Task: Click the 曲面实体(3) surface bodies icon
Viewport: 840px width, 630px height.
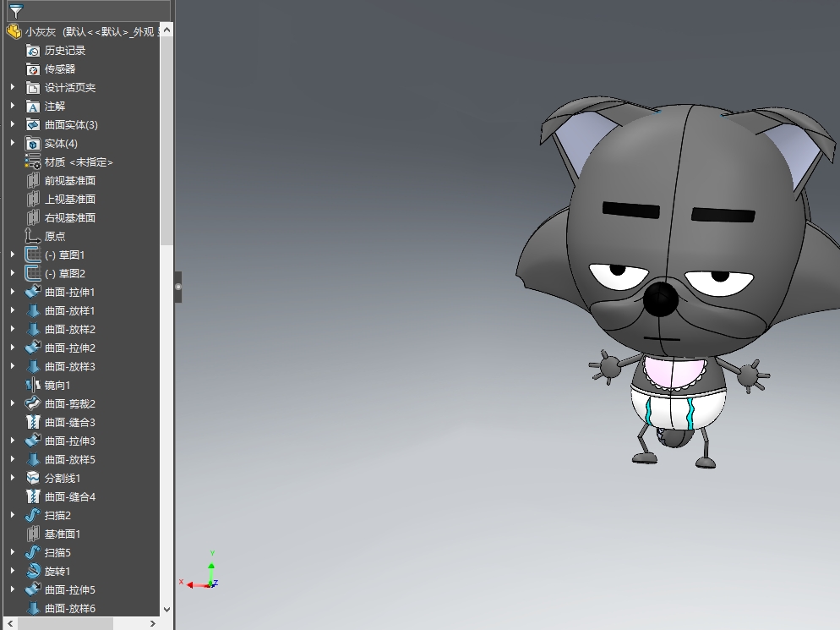Action: pos(33,125)
